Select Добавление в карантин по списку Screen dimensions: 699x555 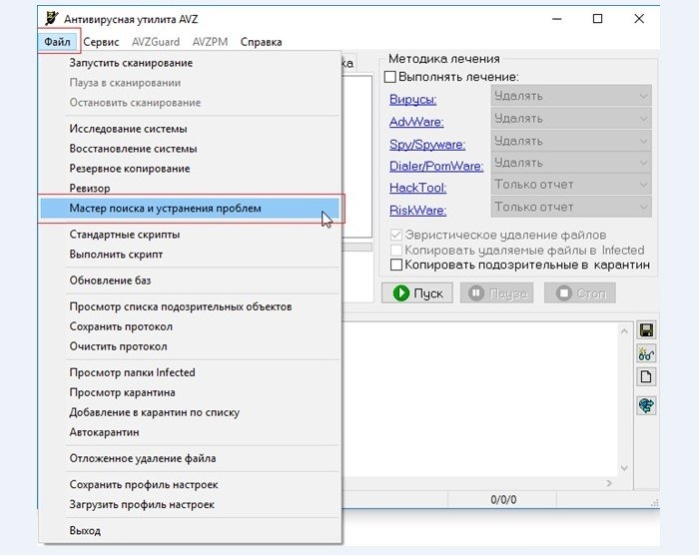pyautogui.click(x=190, y=412)
